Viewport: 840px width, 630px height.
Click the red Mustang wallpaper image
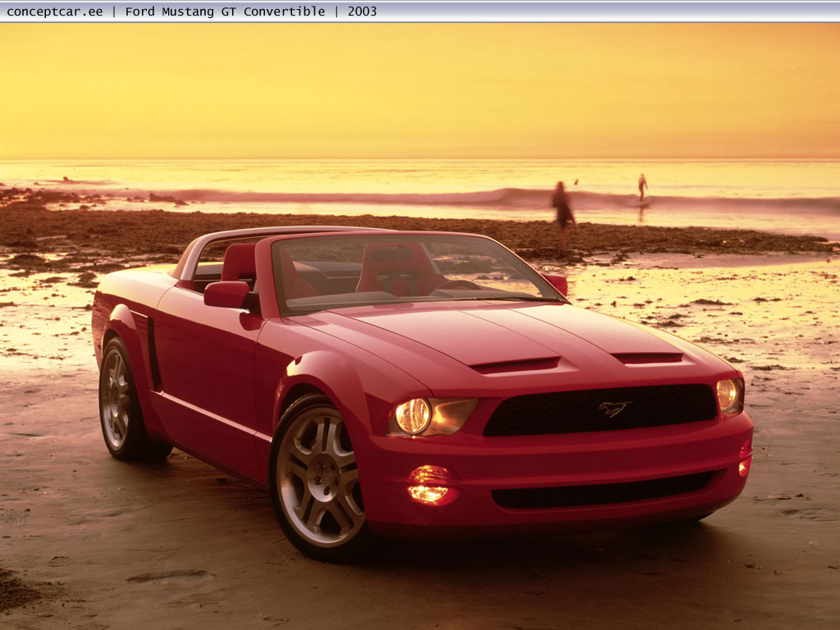tap(420, 326)
